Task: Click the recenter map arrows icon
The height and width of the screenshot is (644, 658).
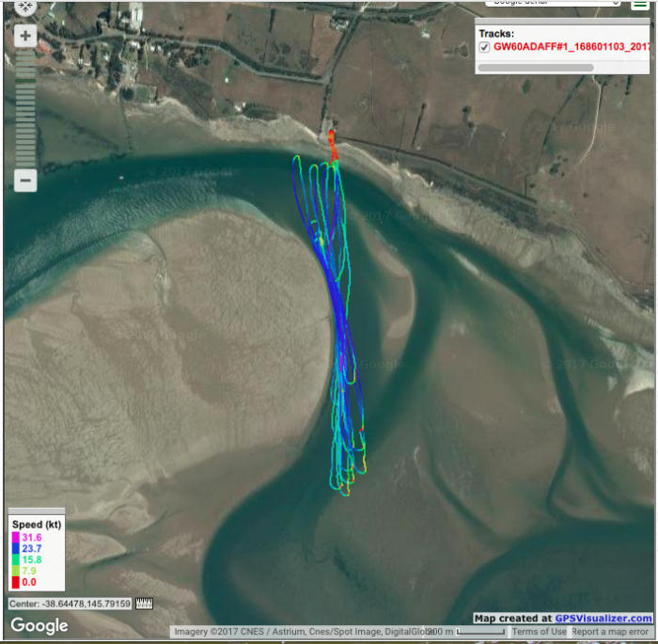Action: tap(25, 7)
